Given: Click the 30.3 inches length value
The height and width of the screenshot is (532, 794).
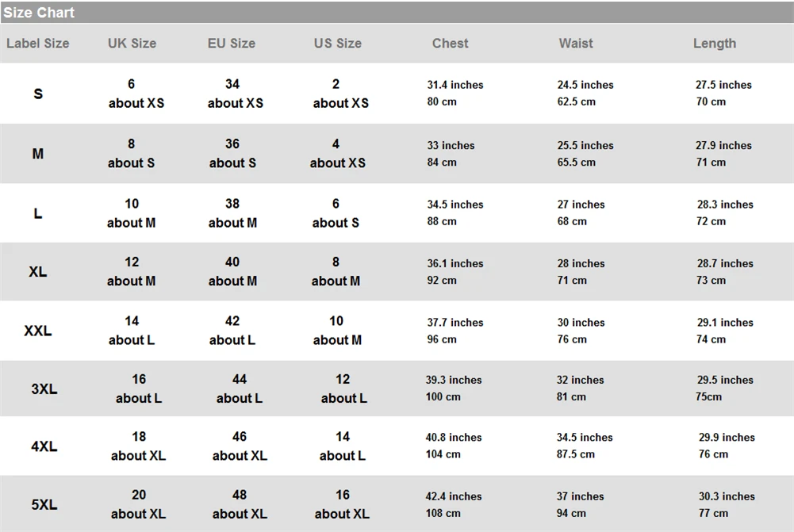Looking at the screenshot, I should pos(727,496).
